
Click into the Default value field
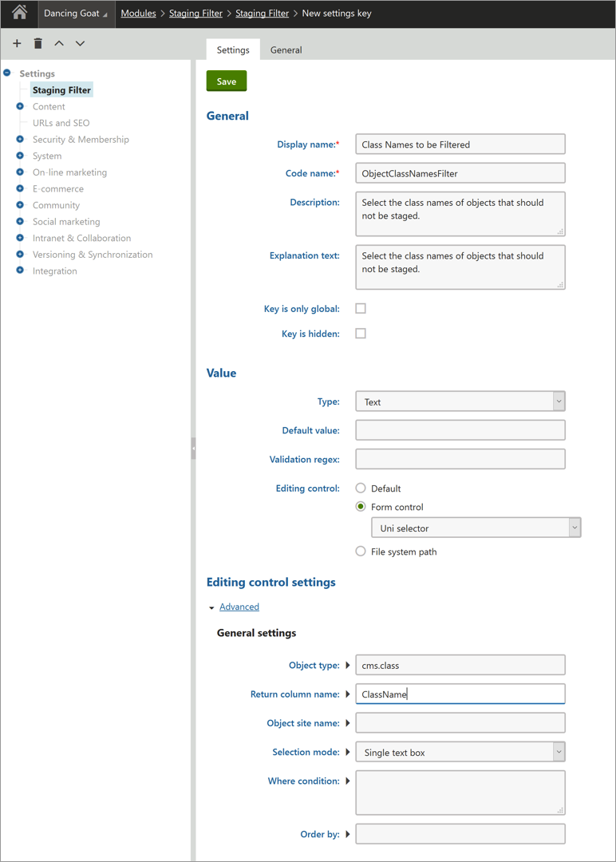click(x=460, y=430)
